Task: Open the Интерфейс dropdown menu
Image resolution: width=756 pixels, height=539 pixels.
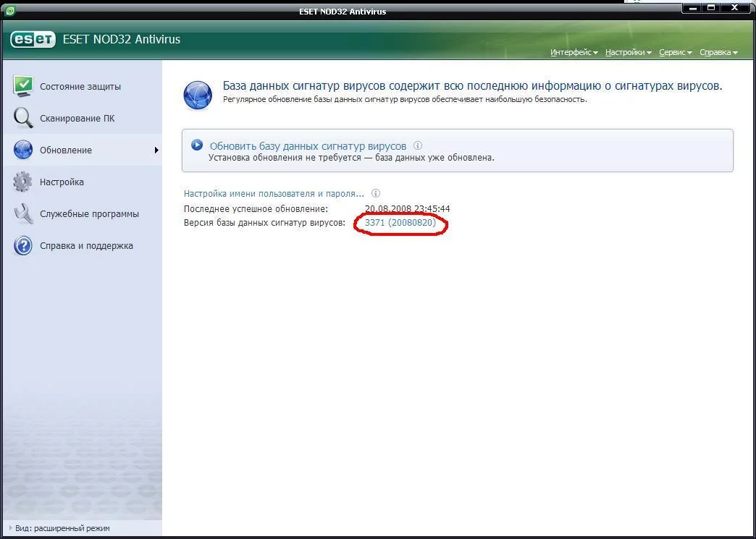Action: point(574,53)
